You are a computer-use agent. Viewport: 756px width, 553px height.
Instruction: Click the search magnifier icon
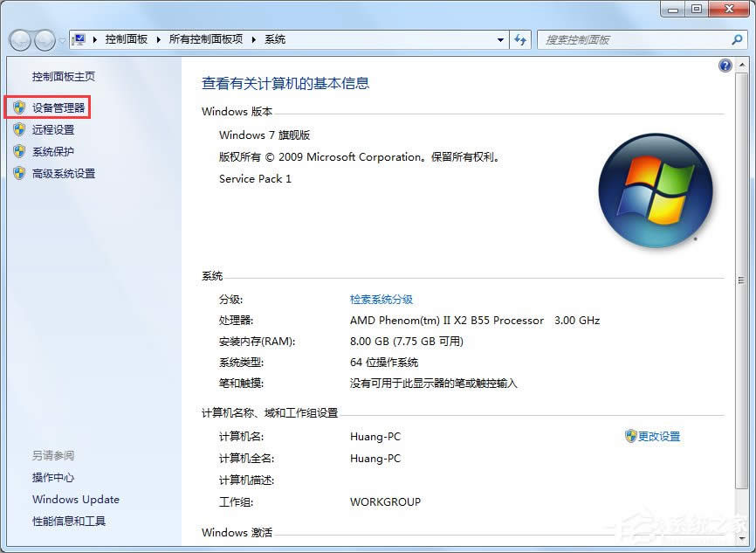coord(738,39)
